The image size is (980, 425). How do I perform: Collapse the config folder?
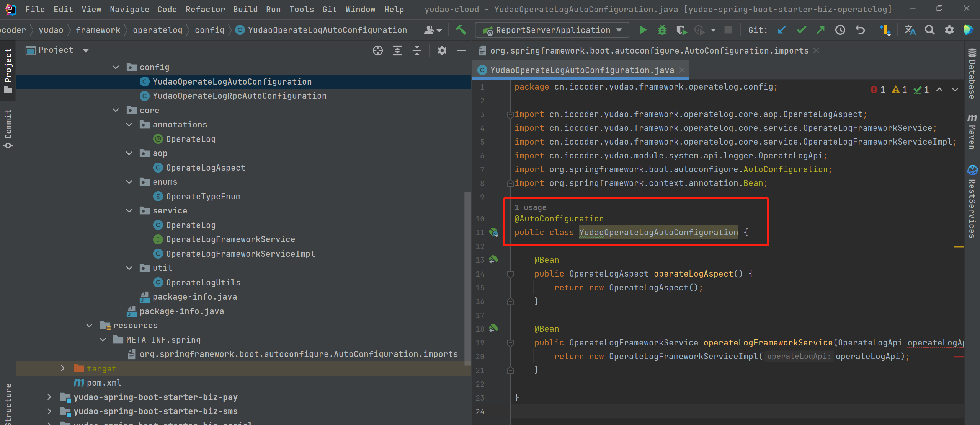(x=116, y=67)
